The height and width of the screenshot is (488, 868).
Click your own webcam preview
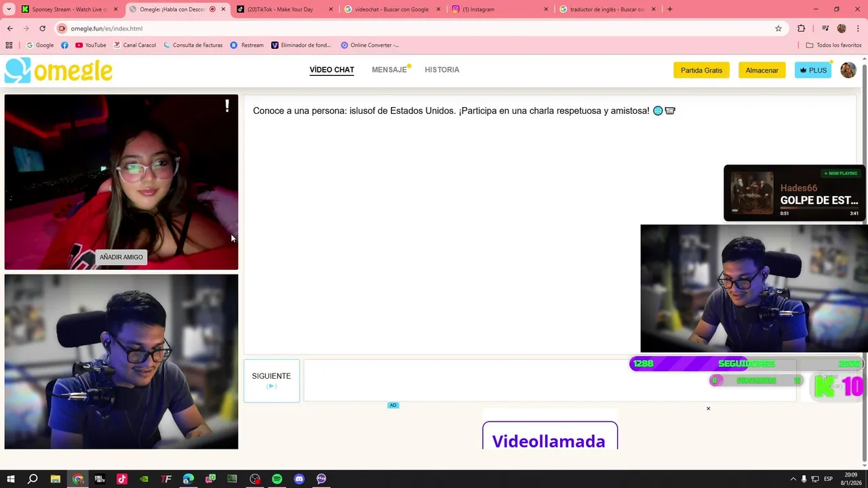(121, 362)
